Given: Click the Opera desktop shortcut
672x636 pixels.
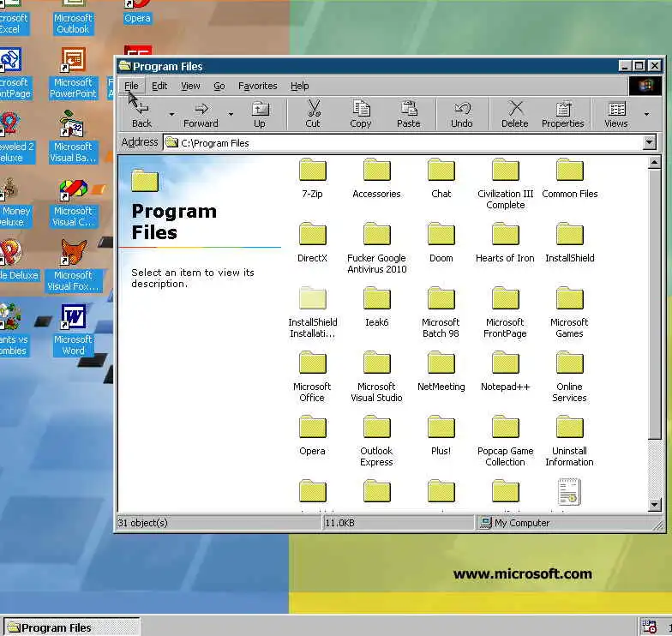Looking at the screenshot, I should coord(137,12).
